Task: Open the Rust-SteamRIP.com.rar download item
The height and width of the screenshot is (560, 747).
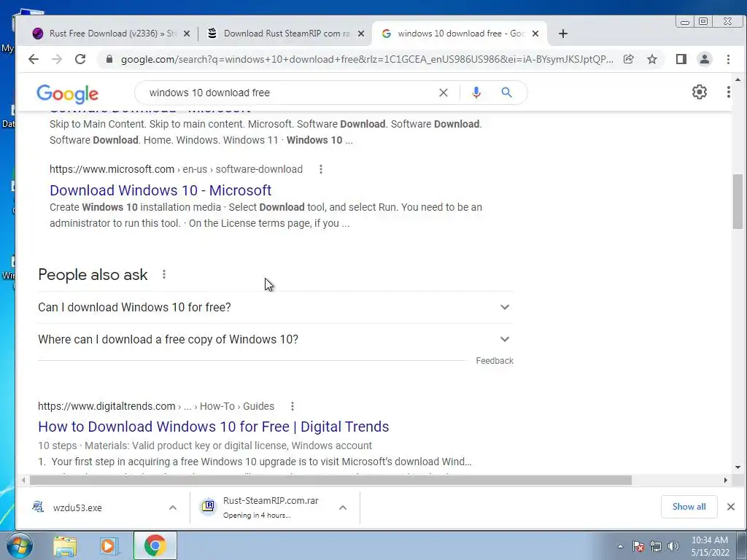Action: pyautogui.click(x=270, y=507)
